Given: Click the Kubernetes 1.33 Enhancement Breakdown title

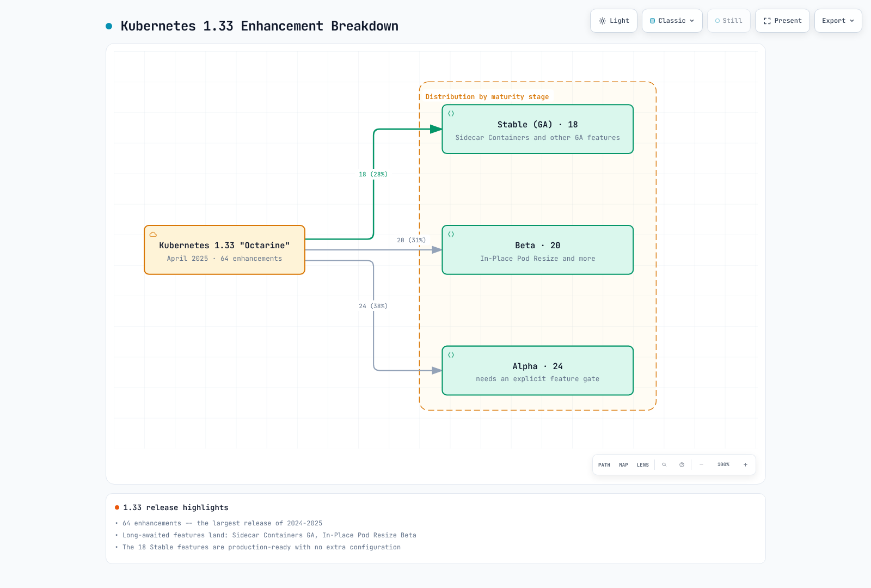Looking at the screenshot, I should [260, 26].
